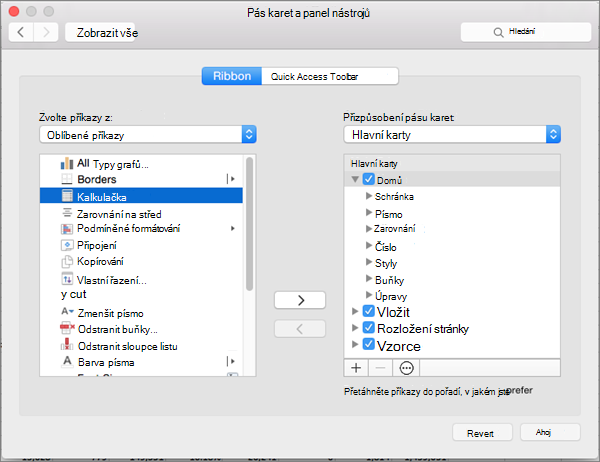The height and width of the screenshot is (462, 600).
Task: Uncheck the Domů tab checkbox
Action: pos(368,179)
